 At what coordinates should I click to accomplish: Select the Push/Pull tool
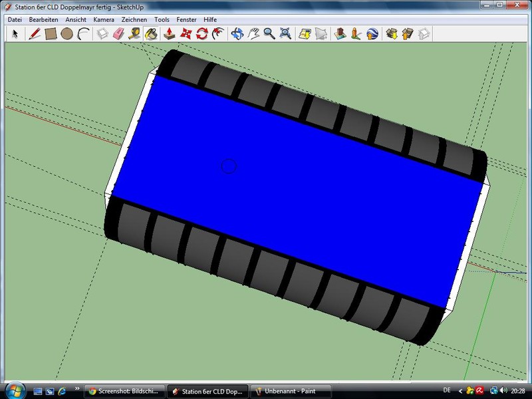click(170, 34)
